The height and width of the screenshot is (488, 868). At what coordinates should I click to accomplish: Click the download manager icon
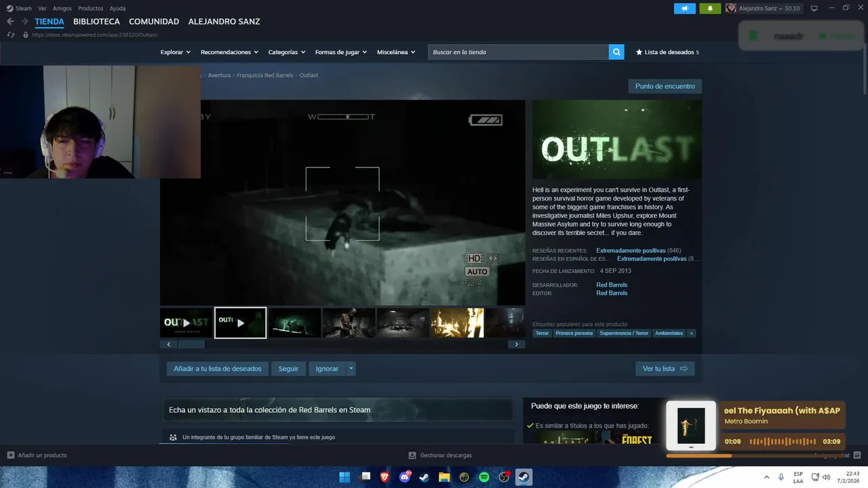tap(412, 455)
